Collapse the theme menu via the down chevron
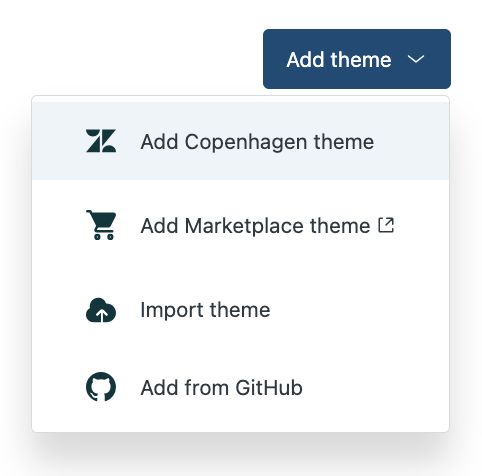482x476 pixels. tap(416, 59)
